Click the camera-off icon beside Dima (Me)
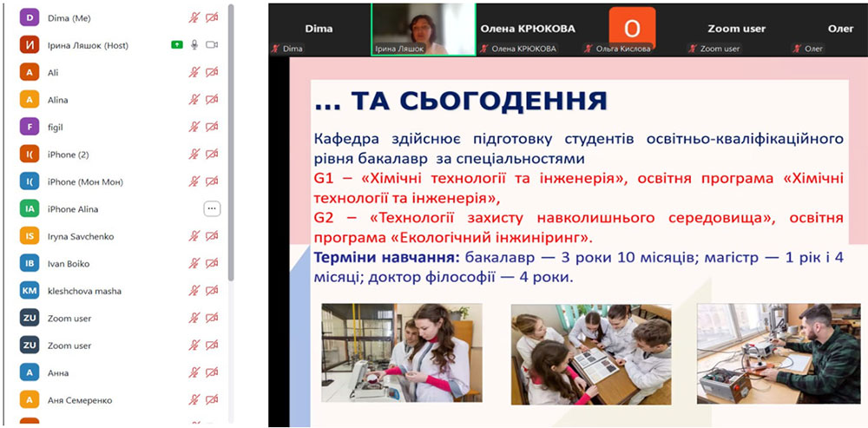 212,17
